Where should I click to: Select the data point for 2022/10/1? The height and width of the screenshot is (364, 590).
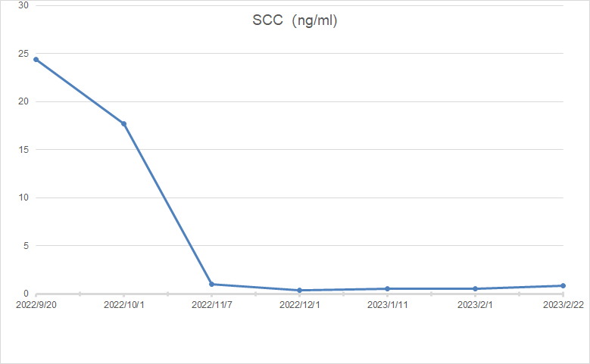point(123,123)
